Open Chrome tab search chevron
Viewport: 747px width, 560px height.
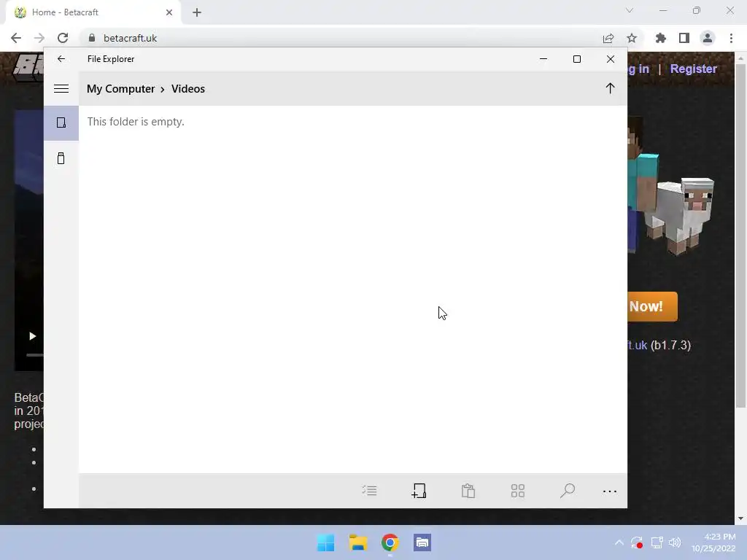pos(630,10)
